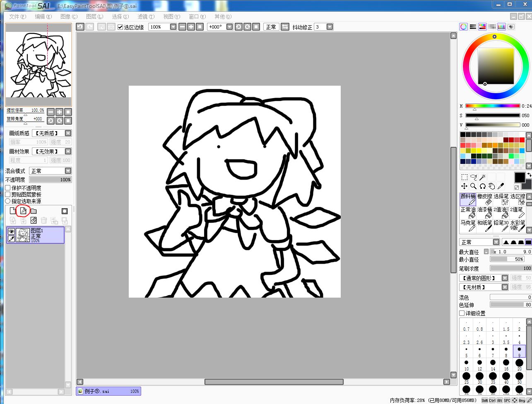Hide 图层1 using the eye icon

click(12, 231)
